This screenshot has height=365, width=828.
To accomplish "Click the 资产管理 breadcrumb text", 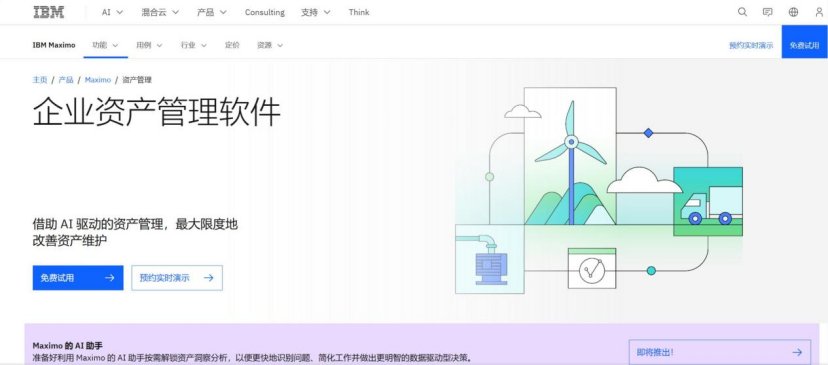I will [137, 80].
